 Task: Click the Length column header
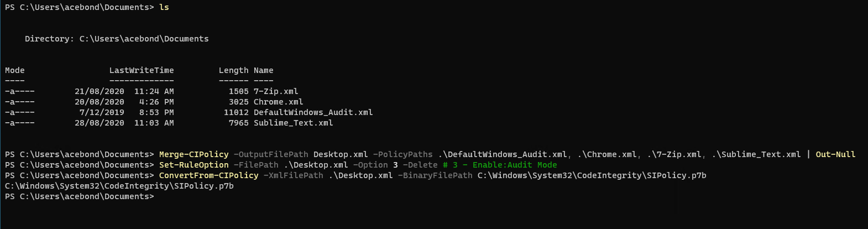click(233, 70)
